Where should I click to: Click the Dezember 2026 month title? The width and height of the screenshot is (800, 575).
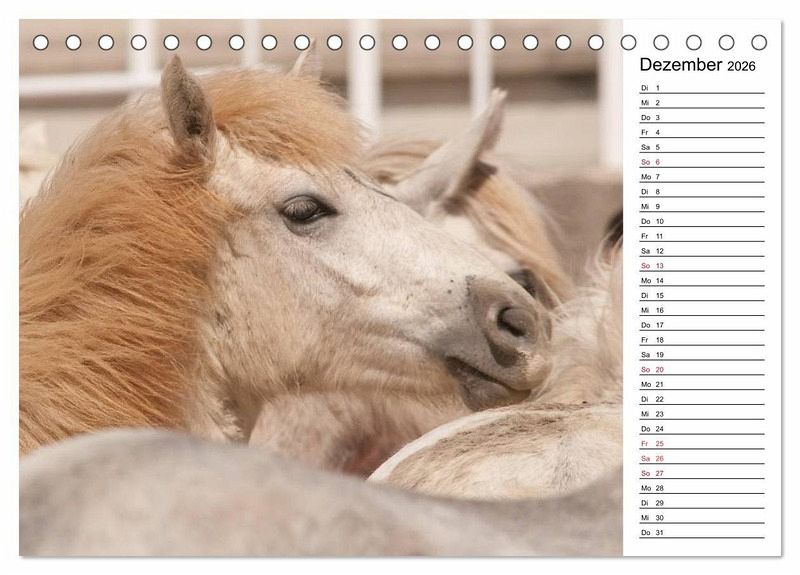coord(698,66)
